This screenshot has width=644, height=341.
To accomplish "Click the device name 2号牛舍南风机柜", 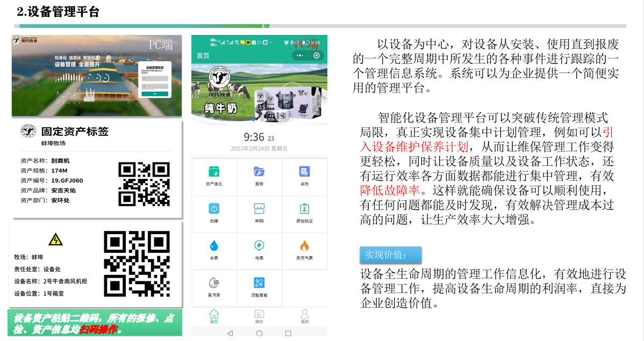I will (x=65, y=281).
